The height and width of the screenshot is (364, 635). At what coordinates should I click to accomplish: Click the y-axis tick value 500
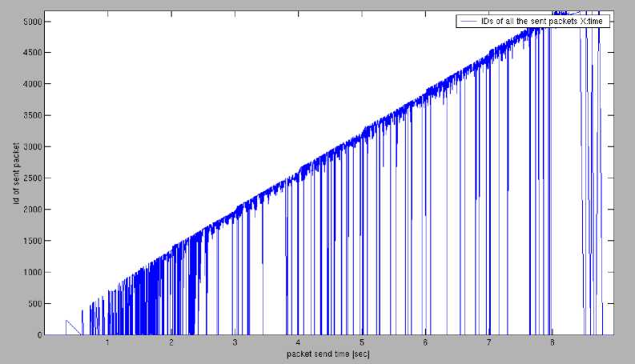(34, 303)
